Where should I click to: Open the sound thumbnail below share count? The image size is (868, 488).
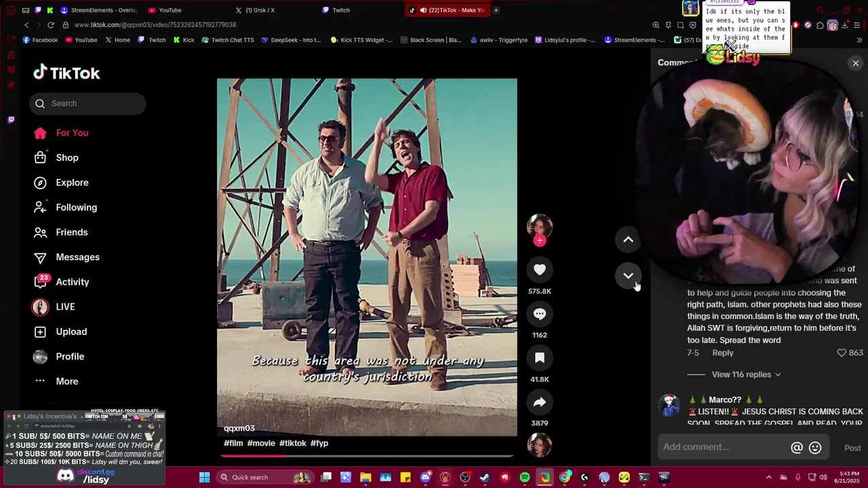click(540, 445)
